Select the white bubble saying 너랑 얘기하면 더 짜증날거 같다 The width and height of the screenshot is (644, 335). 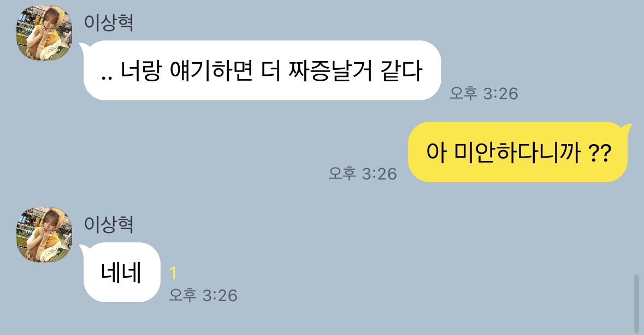pyautogui.click(x=262, y=70)
